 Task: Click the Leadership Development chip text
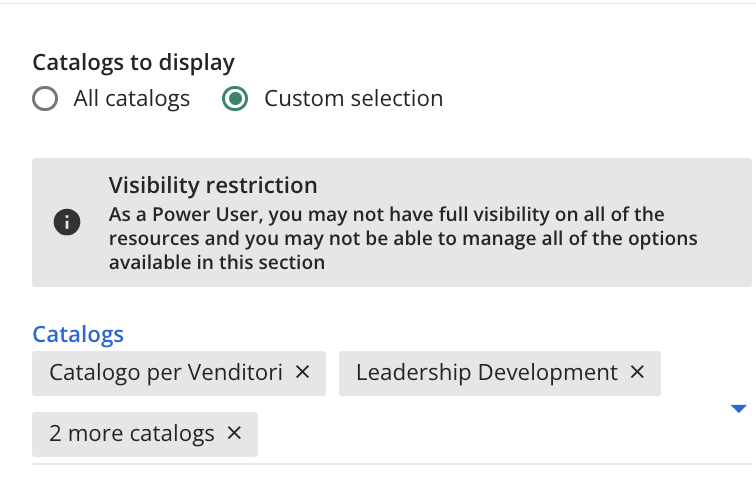(x=487, y=373)
